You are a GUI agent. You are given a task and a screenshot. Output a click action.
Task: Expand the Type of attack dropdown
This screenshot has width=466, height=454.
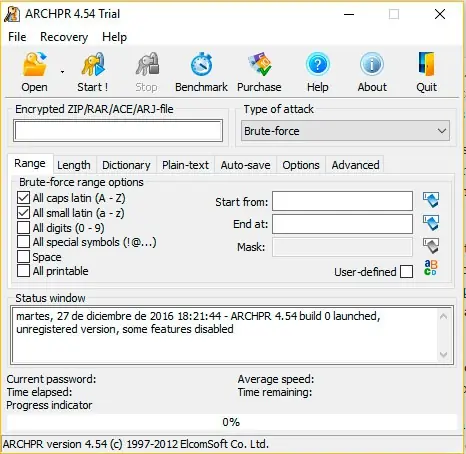(345, 131)
